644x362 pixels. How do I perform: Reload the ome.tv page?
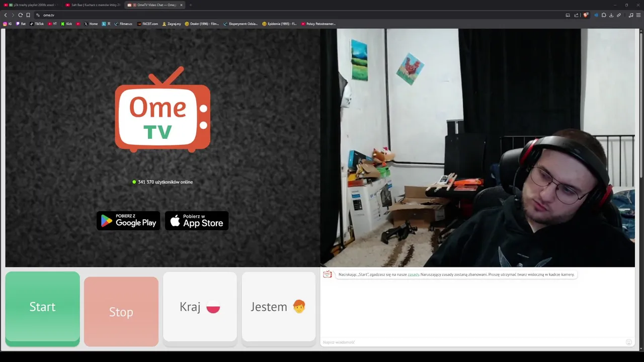pyautogui.click(x=21, y=15)
